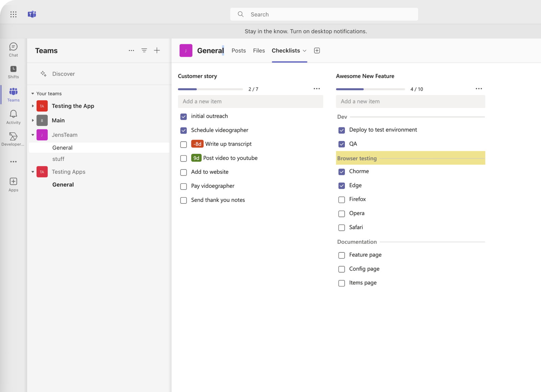Uncheck the QA checklist item
The height and width of the screenshot is (392, 541).
pos(342,144)
